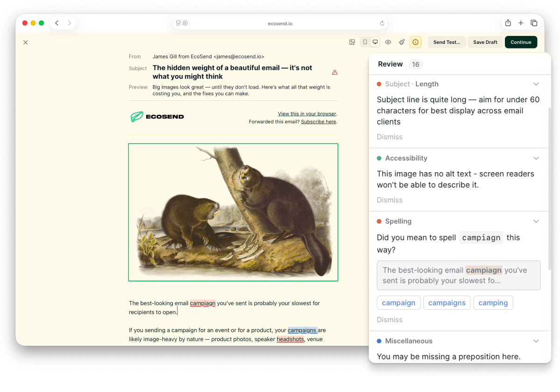Viewport: 560px width, 392px height.
Task: Click the green macOS fullscreen button
Action: (42, 23)
